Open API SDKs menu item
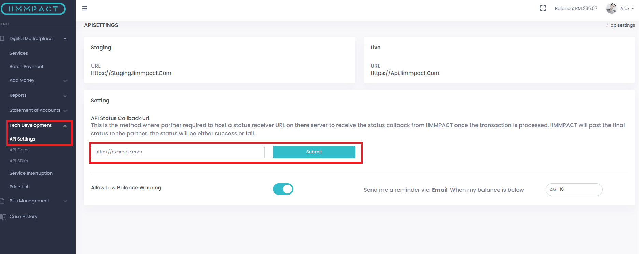This screenshot has height=254, width=644. tap(19, 161)
